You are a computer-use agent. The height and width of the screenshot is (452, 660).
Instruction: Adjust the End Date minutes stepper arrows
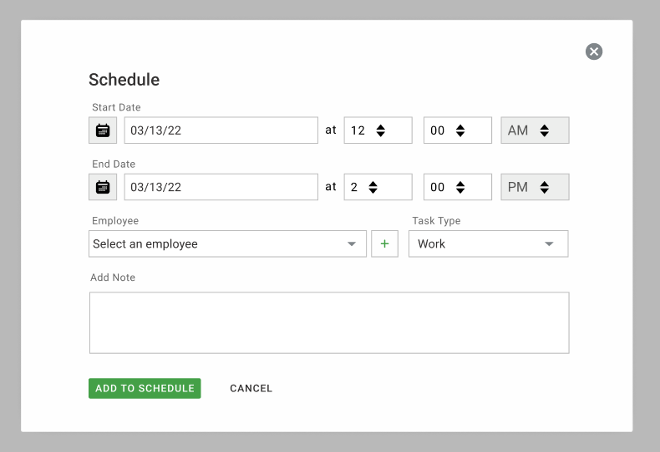pyautogui.click(x=460, y=187)
